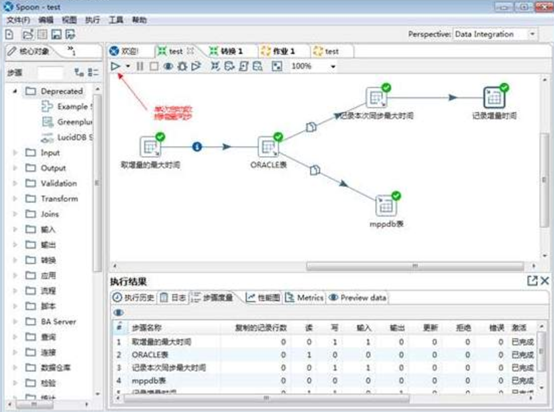Open the Preview data tab
554x412 pixels.
pyautogui.click(x=357, y=298)
